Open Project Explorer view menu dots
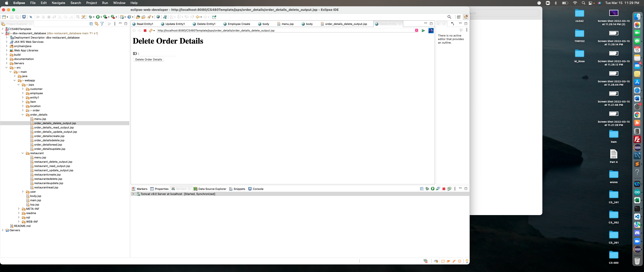Viewport: 644px width, 272px height. coord(115,24)
